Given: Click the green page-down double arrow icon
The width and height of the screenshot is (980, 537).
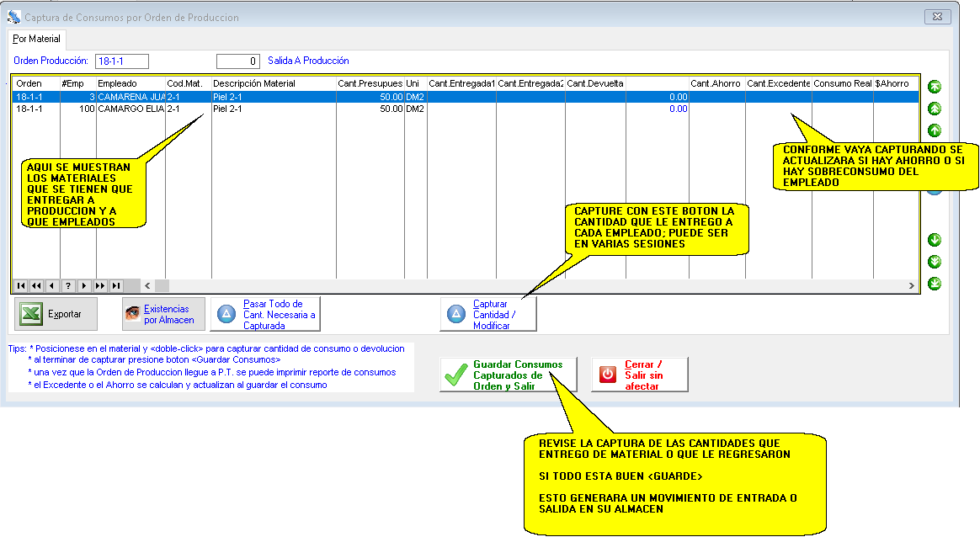Looking at the screenshot, I should 935,262.
